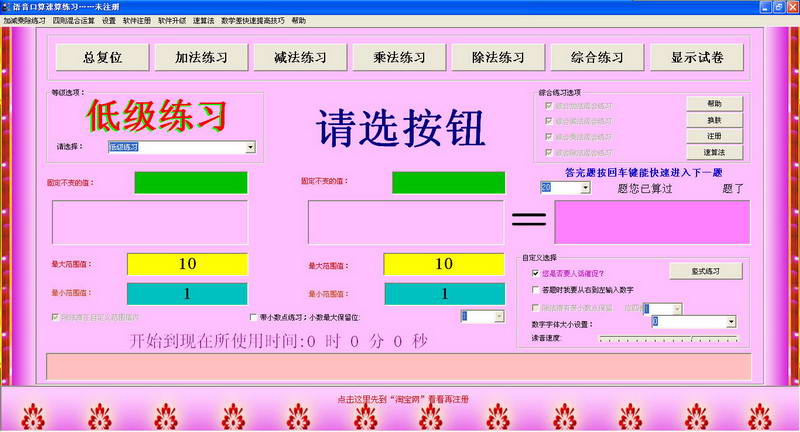This screenshot has width=800, height=432.
Task: Click the 速算法 button in options panel
Action: point(714,152)
